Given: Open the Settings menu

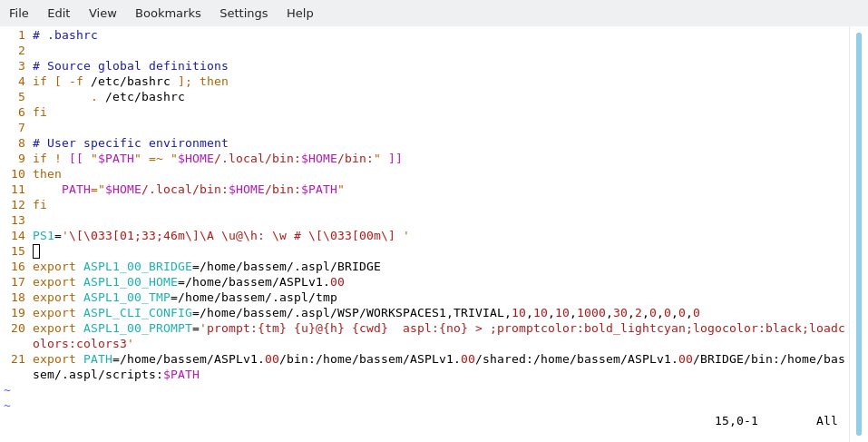Looking at the screenshot, I should (x=243, y=13).
